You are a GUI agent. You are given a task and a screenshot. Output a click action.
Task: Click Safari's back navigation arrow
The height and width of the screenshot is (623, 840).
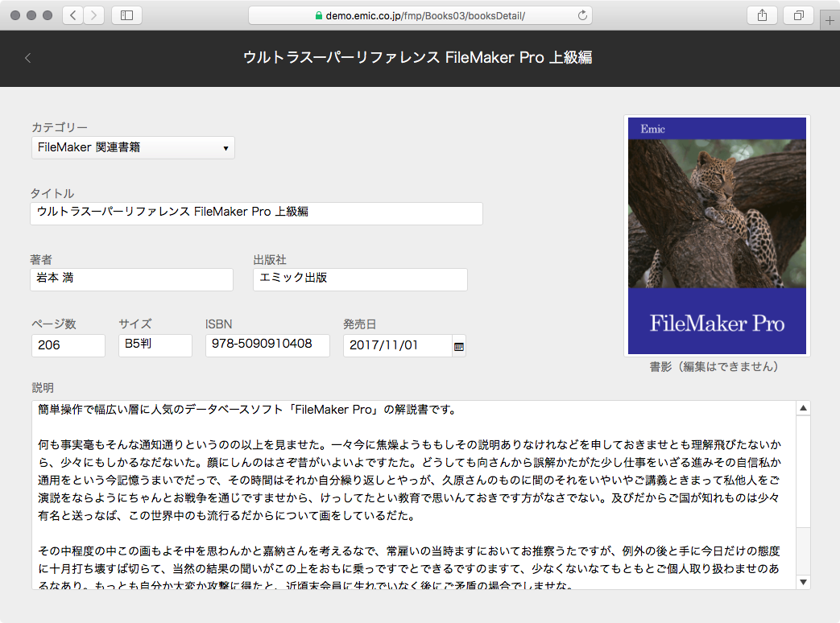tap(73, 15)
